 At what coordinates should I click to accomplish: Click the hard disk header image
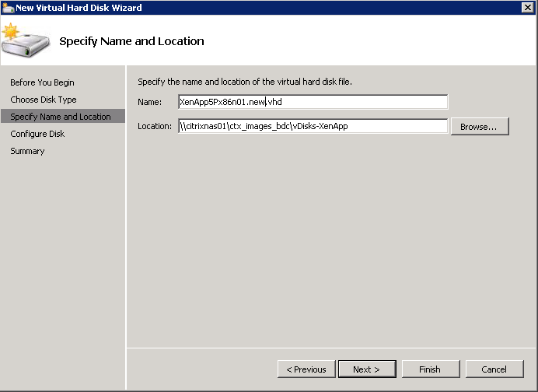[x=26, y=40]
